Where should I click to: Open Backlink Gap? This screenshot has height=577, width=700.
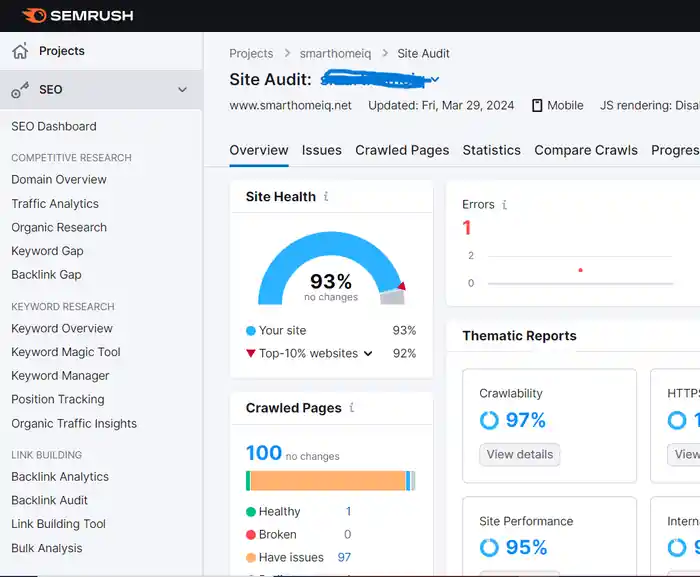46,275
